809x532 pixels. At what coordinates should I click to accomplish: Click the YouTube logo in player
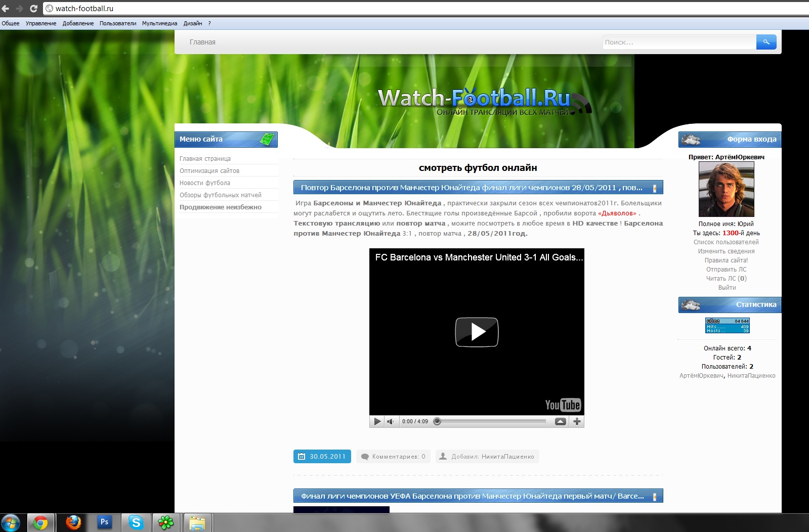coord(563,405)
